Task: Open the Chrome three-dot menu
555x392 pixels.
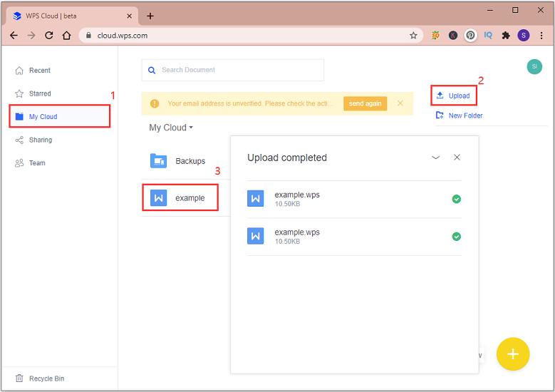Action: (541, 36)
